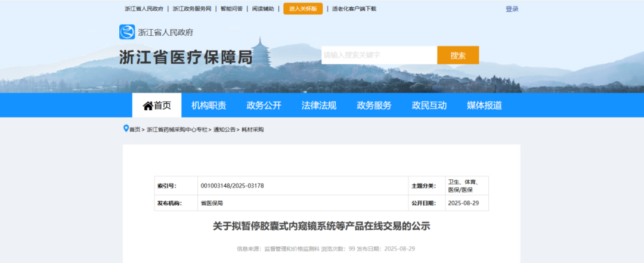Click the Zhejiang government logo icon
This screenshot has width=644, height=263.
[x=127, y=32]
